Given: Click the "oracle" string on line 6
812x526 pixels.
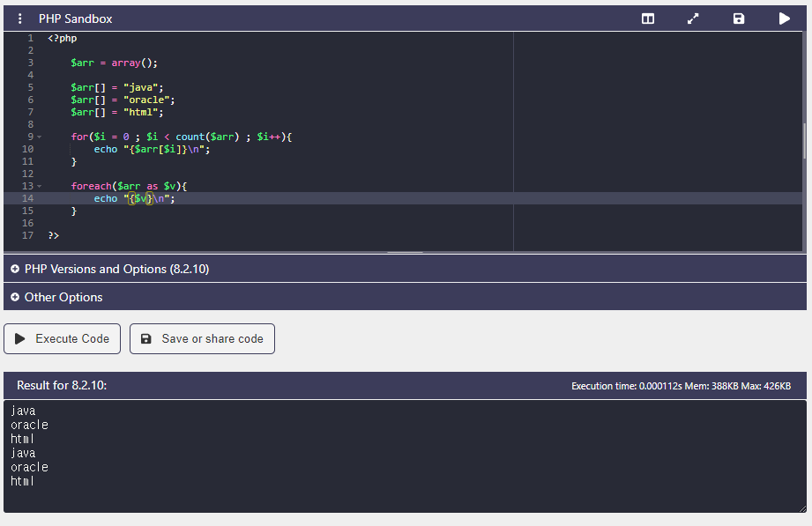Looking at the screenshot, I should pos(146,100).
